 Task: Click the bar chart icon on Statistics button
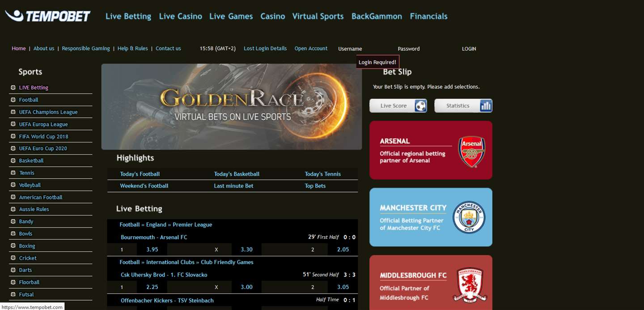[486, 106]
